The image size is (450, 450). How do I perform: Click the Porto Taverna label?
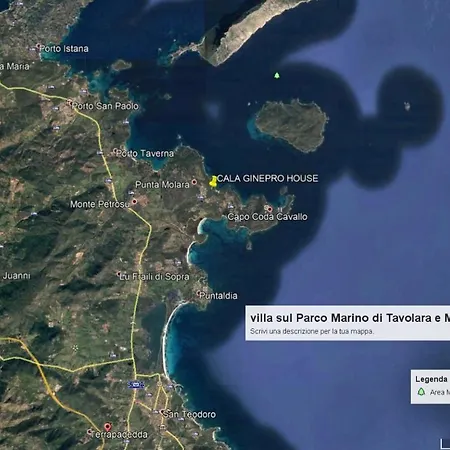pyautogui.click(x=146, y=154)
